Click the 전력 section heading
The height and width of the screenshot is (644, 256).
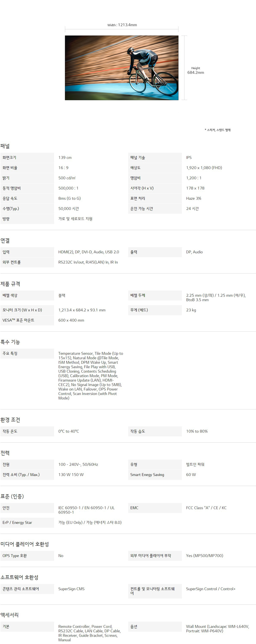pyautogui.click(x=5, y=453)
